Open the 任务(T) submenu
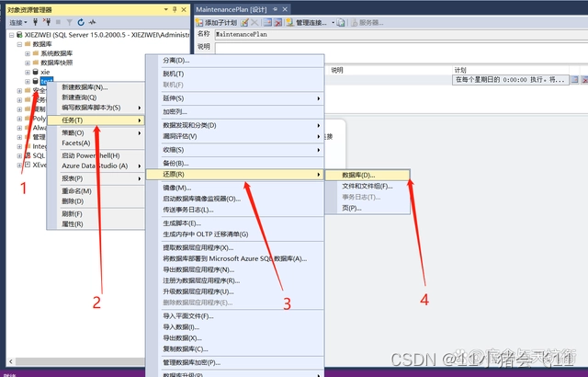This screenshot has width=588, height=377. (x=96, y=120)
